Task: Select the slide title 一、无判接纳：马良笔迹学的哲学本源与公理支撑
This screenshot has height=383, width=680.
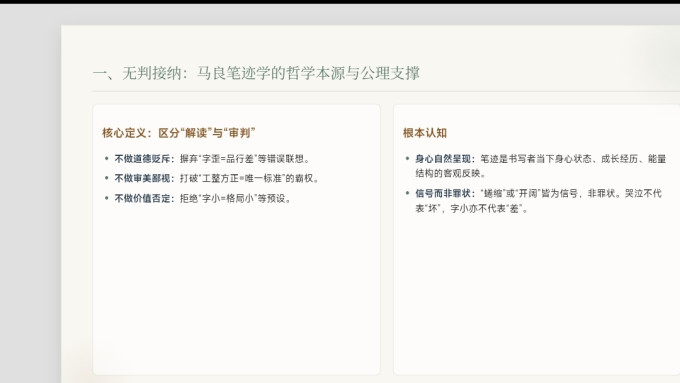Action: 256,73
